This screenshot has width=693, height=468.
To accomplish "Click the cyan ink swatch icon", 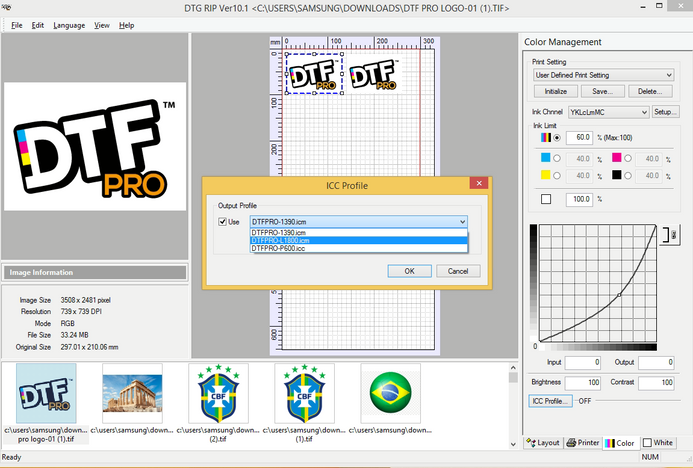I will (x=545, y=158).
